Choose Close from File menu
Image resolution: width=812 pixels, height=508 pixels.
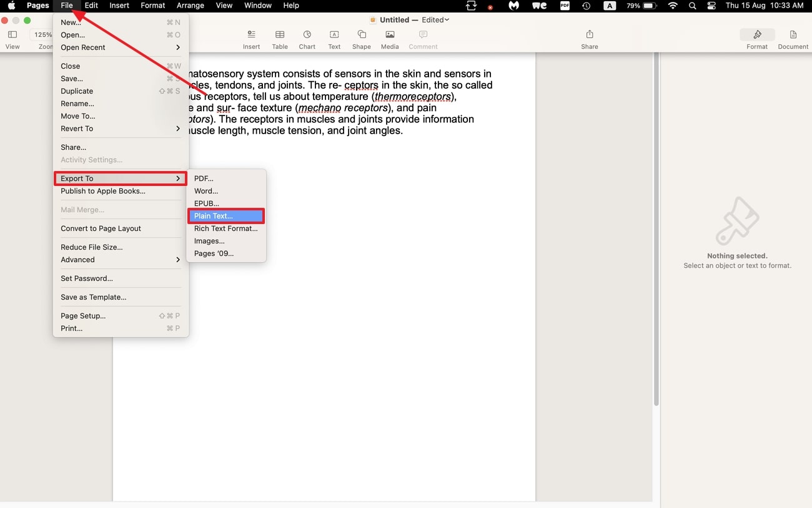coord(121,66)
